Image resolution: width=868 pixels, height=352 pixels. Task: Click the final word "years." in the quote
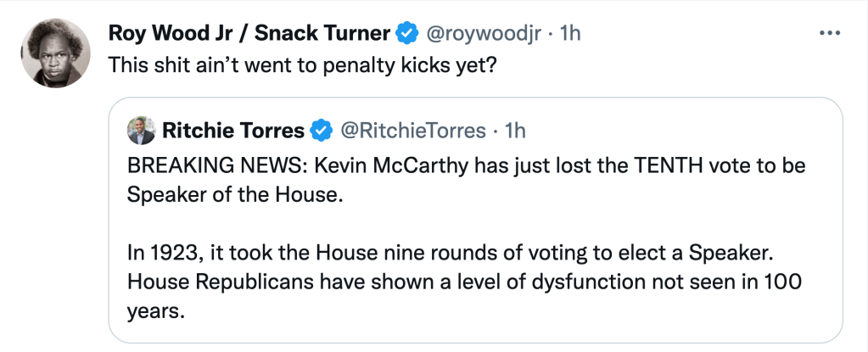click(x=155, y=310)
